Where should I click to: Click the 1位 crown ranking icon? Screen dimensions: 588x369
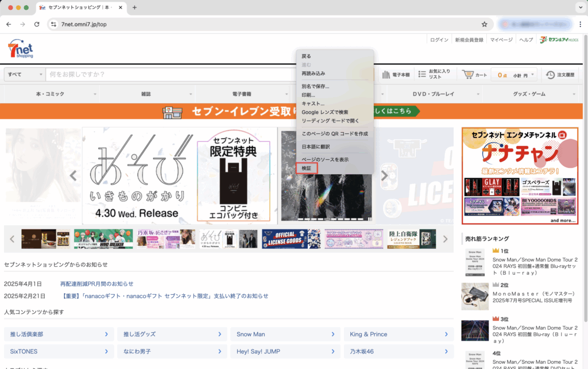click(496, 251)
